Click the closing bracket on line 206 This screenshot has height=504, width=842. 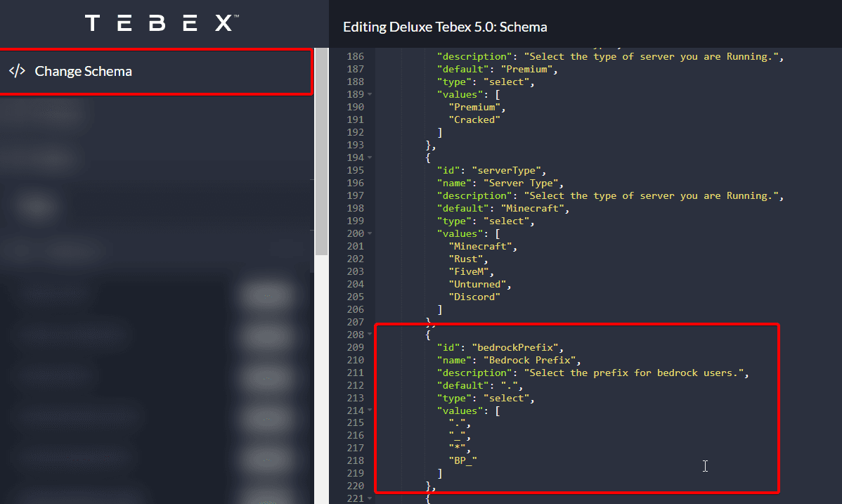(x=440, y=309)
